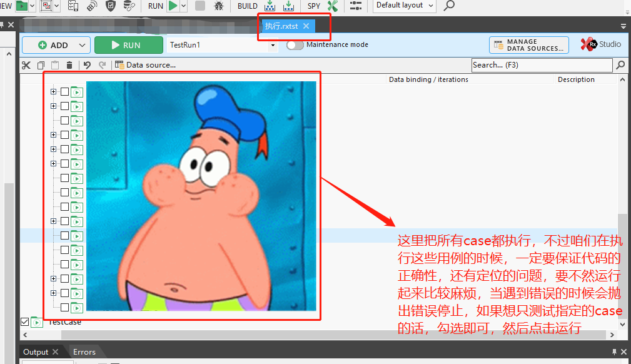Click the Undo arrow icon
This screenshot has width=631, height=364.
[87, 65]
